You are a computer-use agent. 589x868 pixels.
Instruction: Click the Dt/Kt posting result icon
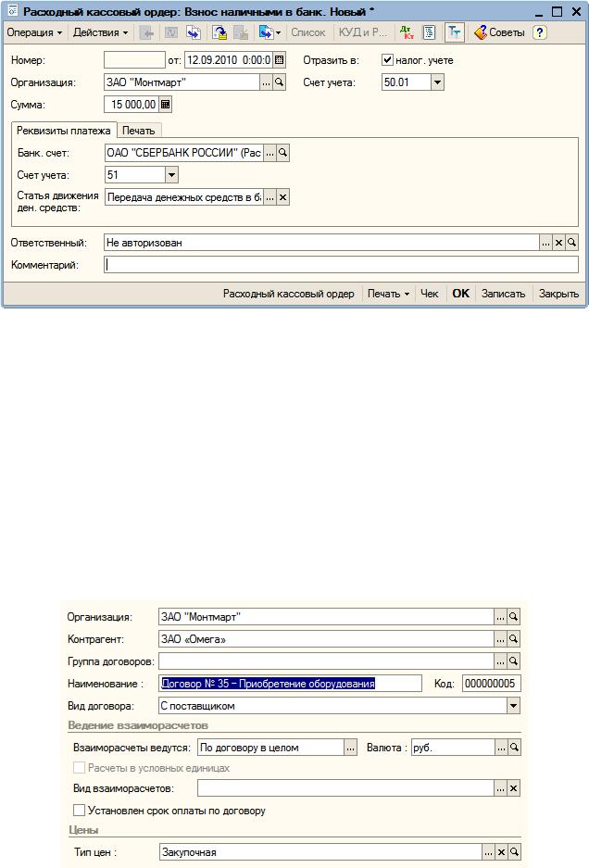pos(407,32)
